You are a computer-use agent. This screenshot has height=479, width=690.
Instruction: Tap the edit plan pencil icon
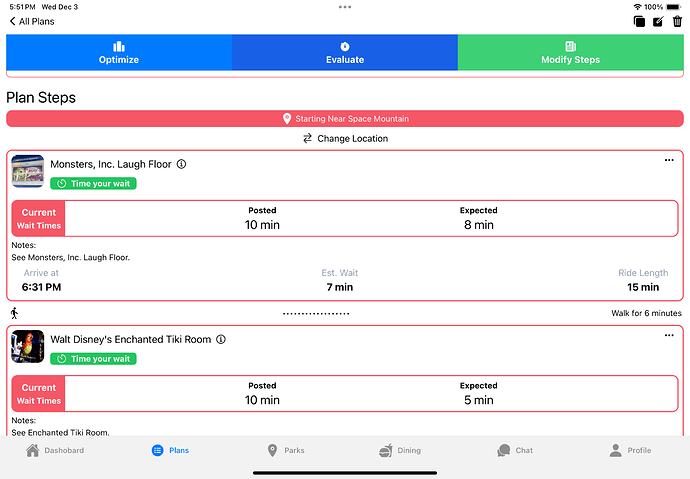point(658,21)
